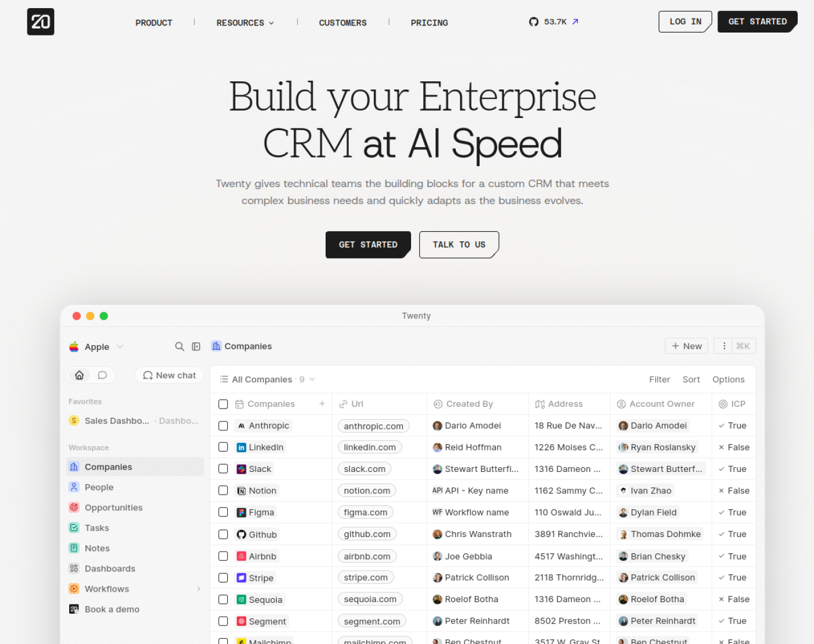Open the Filter option
814x644 pixels.
pos(659,380)
